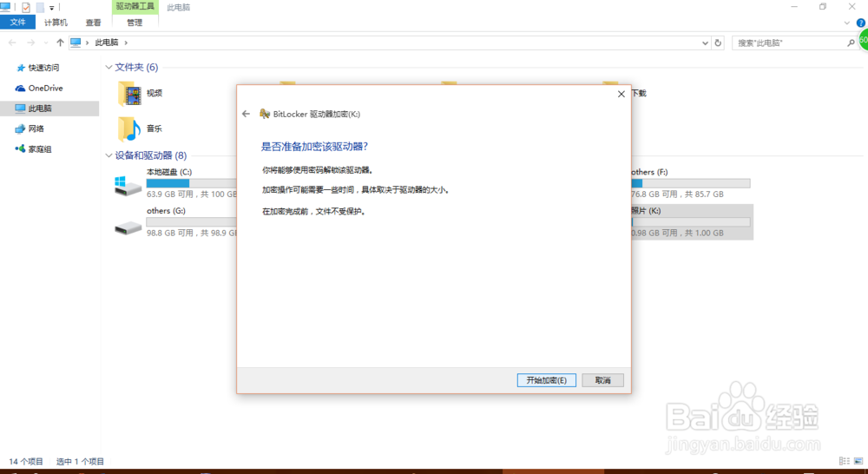Open the 管理 (Manage) ribbon tab
Screen dimensions: 868x474
point(135,23)
